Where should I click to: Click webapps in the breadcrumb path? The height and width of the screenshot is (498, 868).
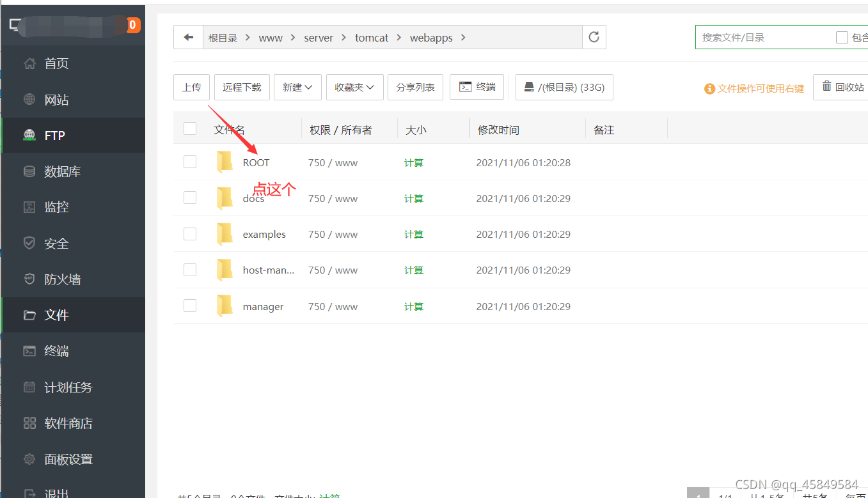click(431, 38)
